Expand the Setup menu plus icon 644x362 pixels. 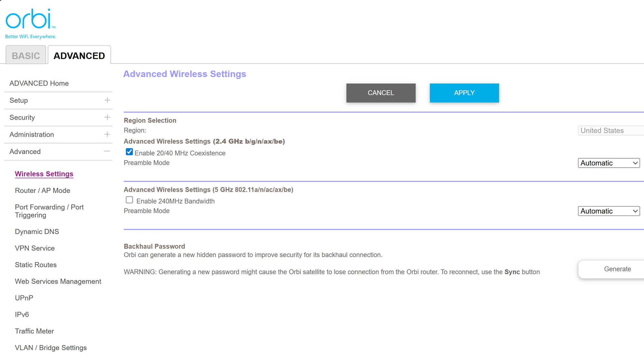(107, 100)
